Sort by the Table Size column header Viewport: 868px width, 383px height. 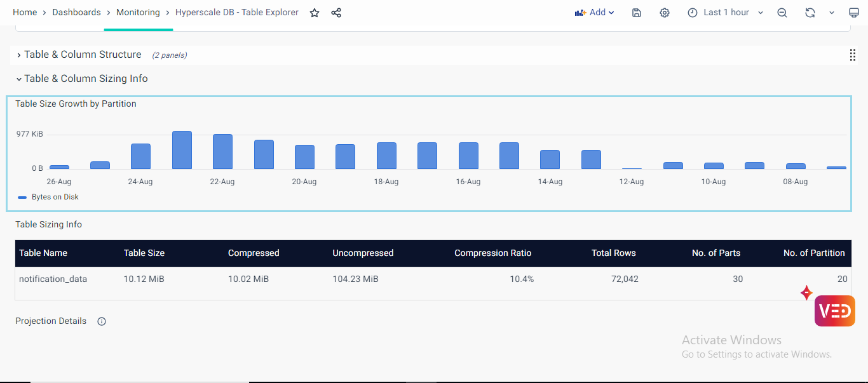tap(144, 253)
